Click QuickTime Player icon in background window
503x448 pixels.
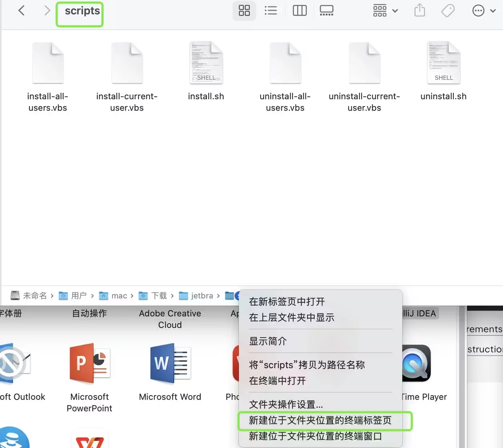click(416, 363)
